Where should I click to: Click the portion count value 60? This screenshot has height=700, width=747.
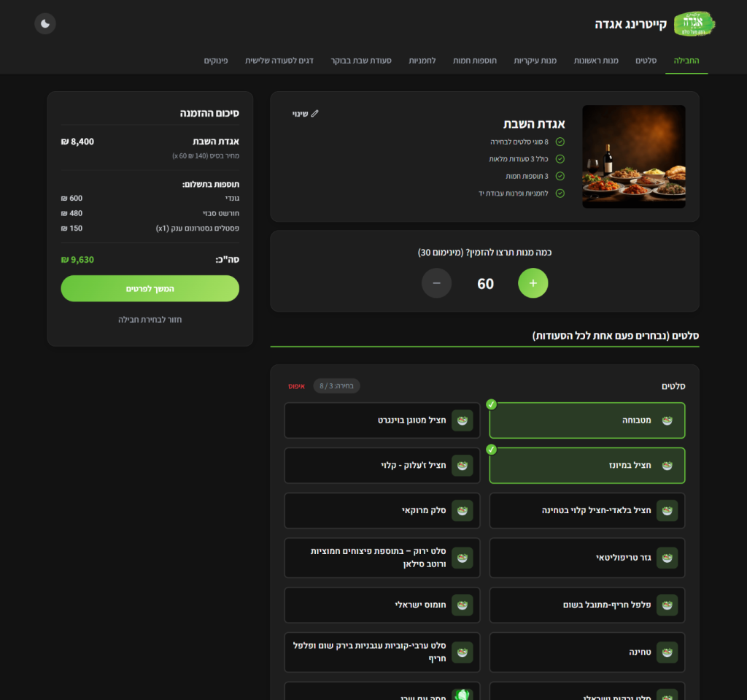pyautogui.click(x=485, y=284)
